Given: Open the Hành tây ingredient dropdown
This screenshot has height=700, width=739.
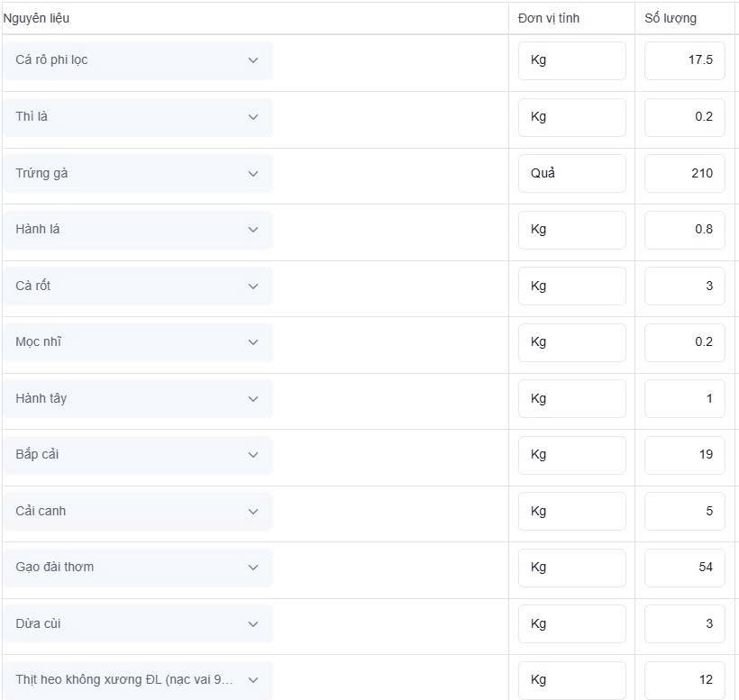Looking at the screenshot, I should pos(138,398).
